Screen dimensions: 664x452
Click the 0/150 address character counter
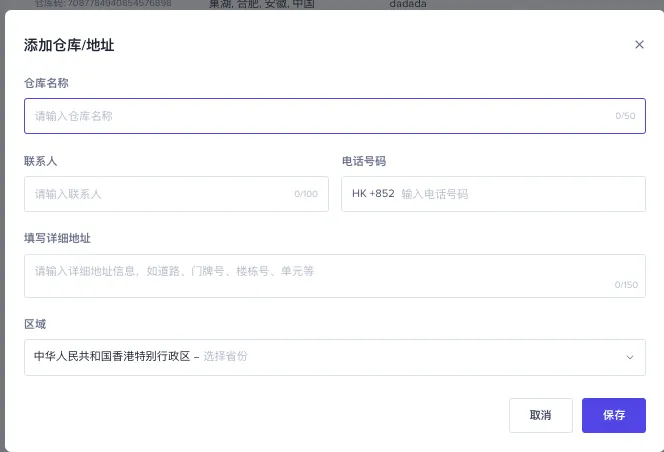coord(626,285)
